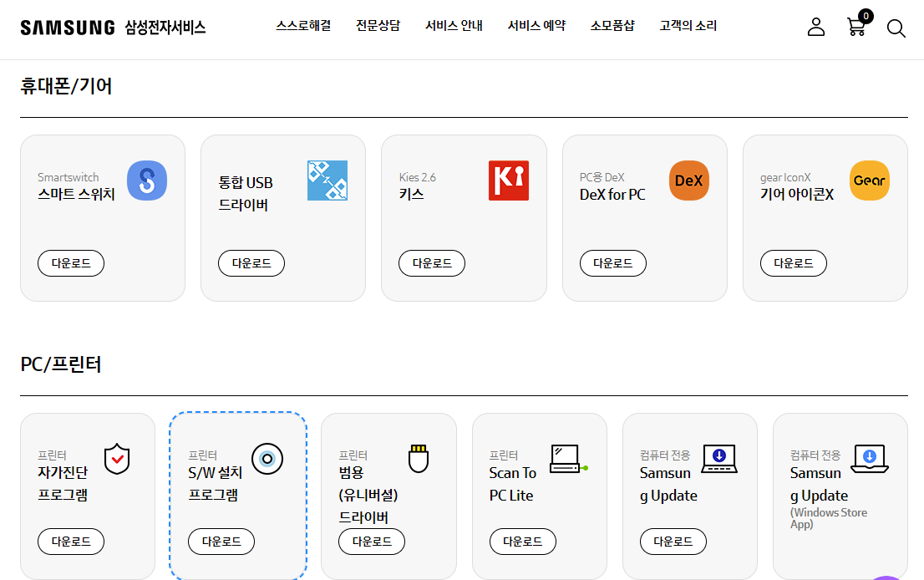Click the Smart Switch app icon
Viewport: 924px width, 580px height.
147,181
